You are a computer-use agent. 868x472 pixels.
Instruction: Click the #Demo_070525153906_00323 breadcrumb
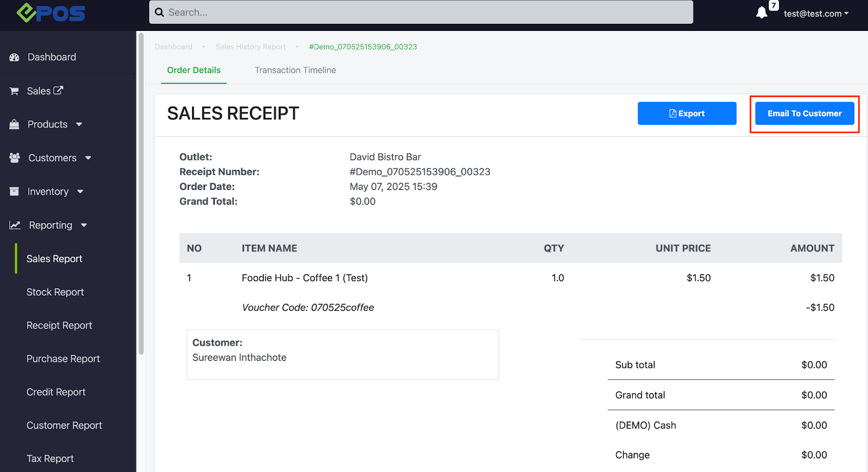click(x=363, y=47)
